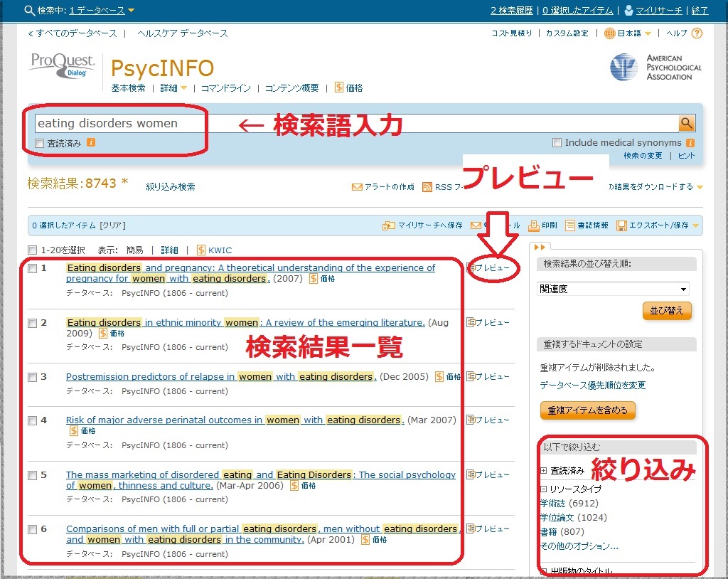Switch results display to 詳細 view
This screenshot has height=579, width=728.
click(x=169, y=250)
